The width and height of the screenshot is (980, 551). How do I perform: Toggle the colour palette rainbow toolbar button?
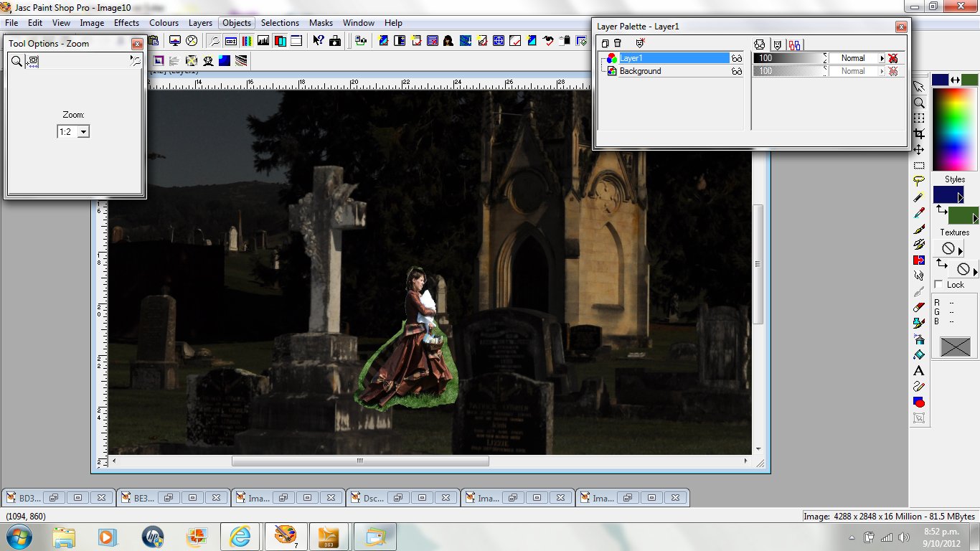247,41
